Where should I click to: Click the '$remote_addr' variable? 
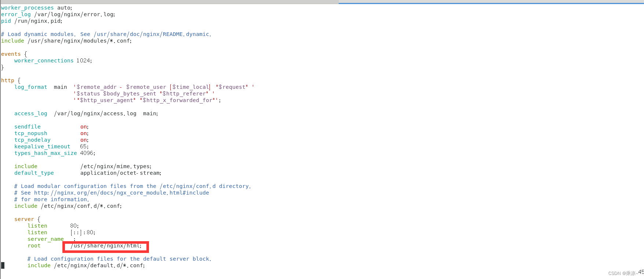(97, 87)
